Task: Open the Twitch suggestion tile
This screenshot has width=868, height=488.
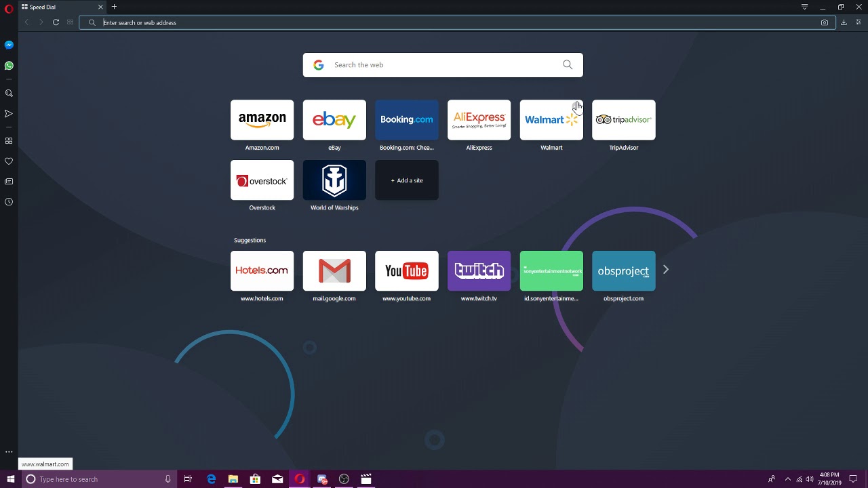Action: point(479,271)
